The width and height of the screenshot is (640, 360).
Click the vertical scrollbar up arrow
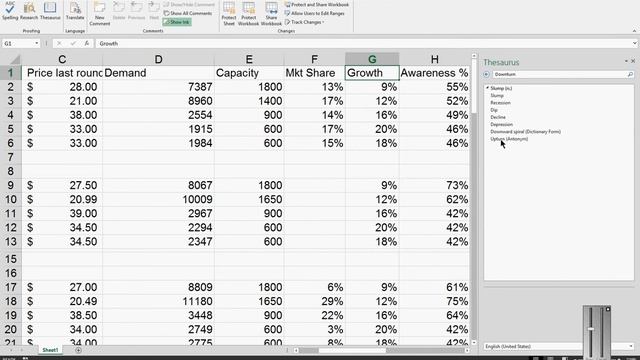point(474,56)
